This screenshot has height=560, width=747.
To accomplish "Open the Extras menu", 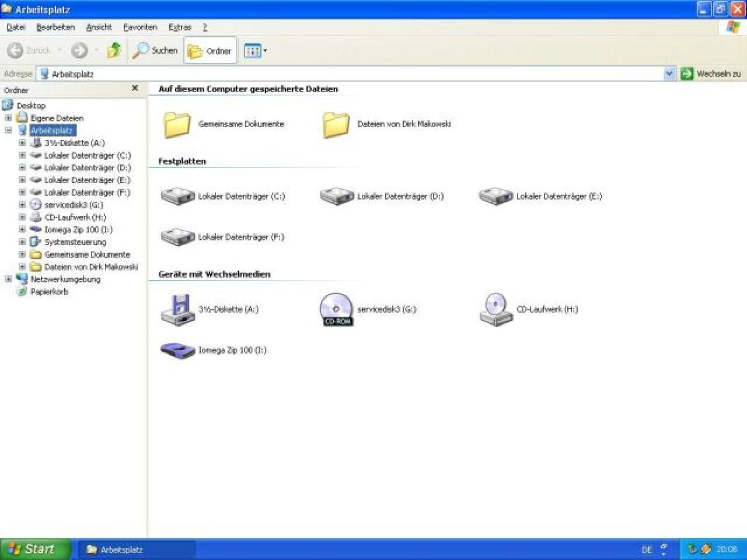I will [x=180, y=27].
